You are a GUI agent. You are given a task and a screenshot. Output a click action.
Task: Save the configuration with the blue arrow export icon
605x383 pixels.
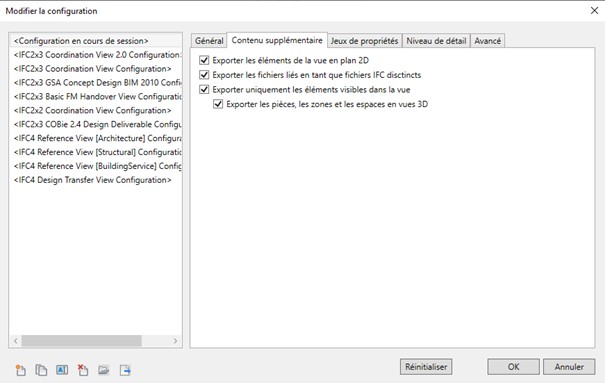(x=125, y=370)
